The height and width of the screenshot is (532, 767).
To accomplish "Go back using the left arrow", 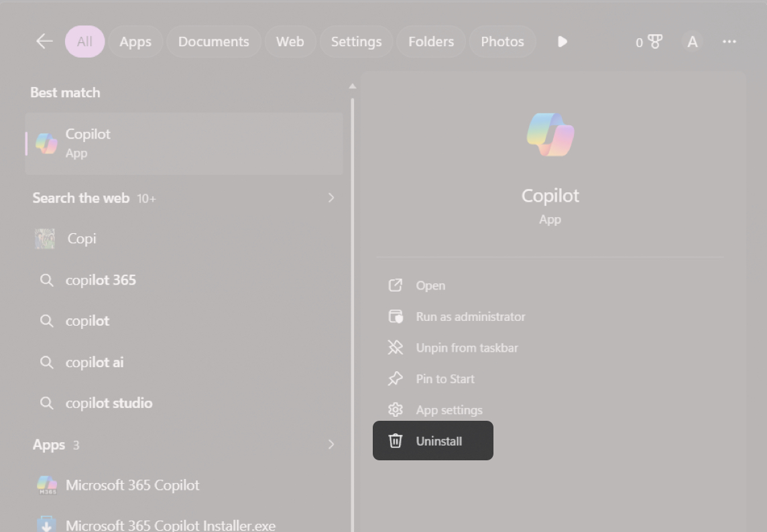I will [44, 41].
